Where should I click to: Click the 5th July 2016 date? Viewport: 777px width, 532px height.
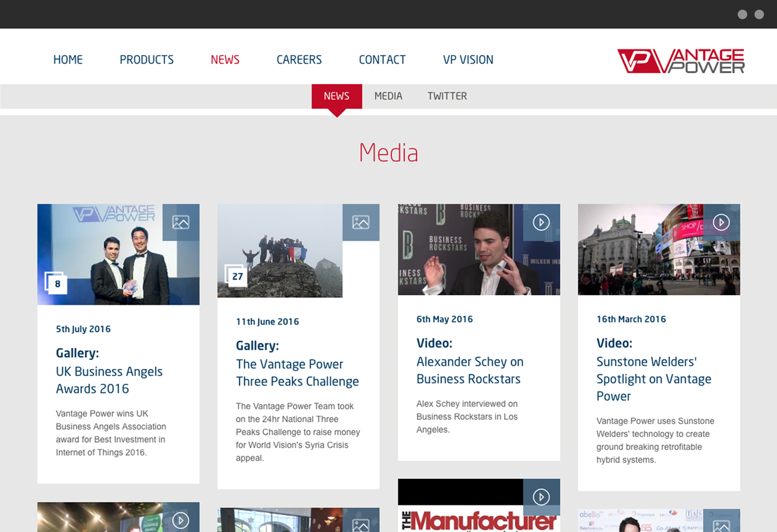click(x=83, y=329)
